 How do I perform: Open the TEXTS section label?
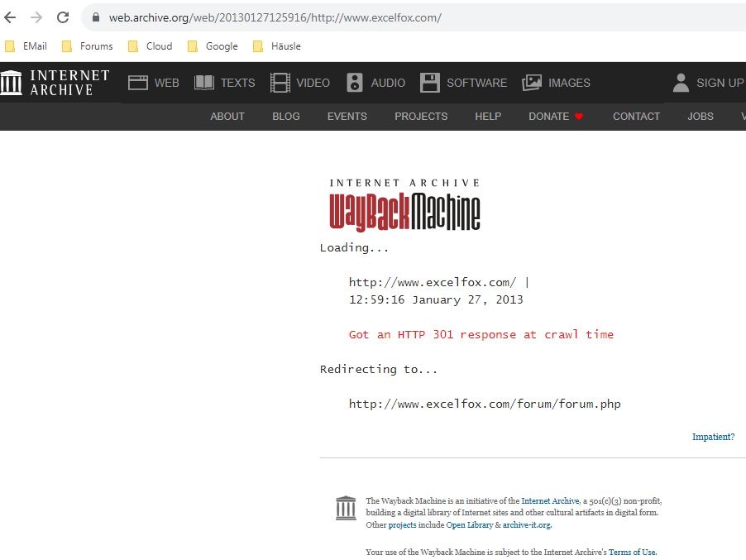(238, 83)
